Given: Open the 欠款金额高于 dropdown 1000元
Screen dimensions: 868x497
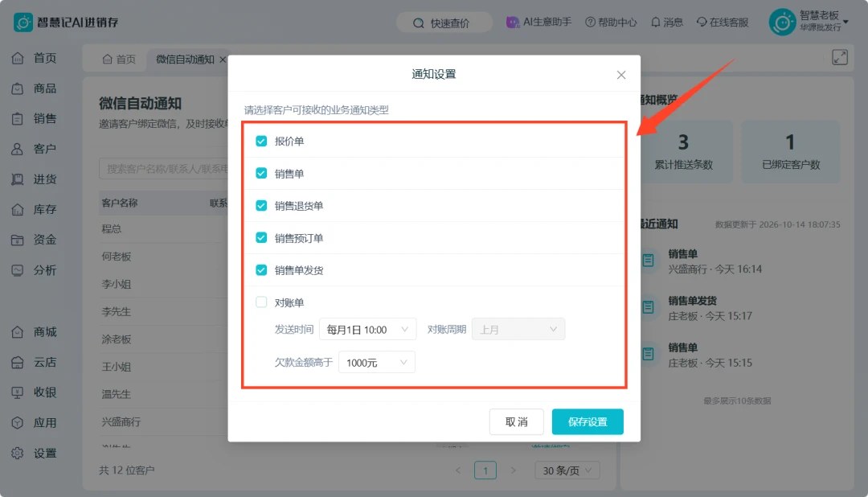Looking at the screenshot, I should [376, 363].
